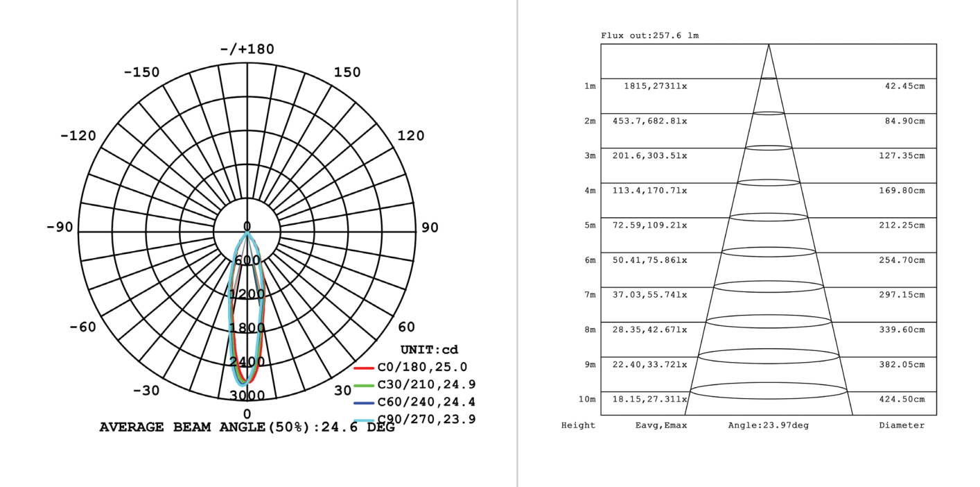Click illuminance value 22.40,33.72lx
Viewport: 980px width, 487px height.
click(x=650, y=365)
